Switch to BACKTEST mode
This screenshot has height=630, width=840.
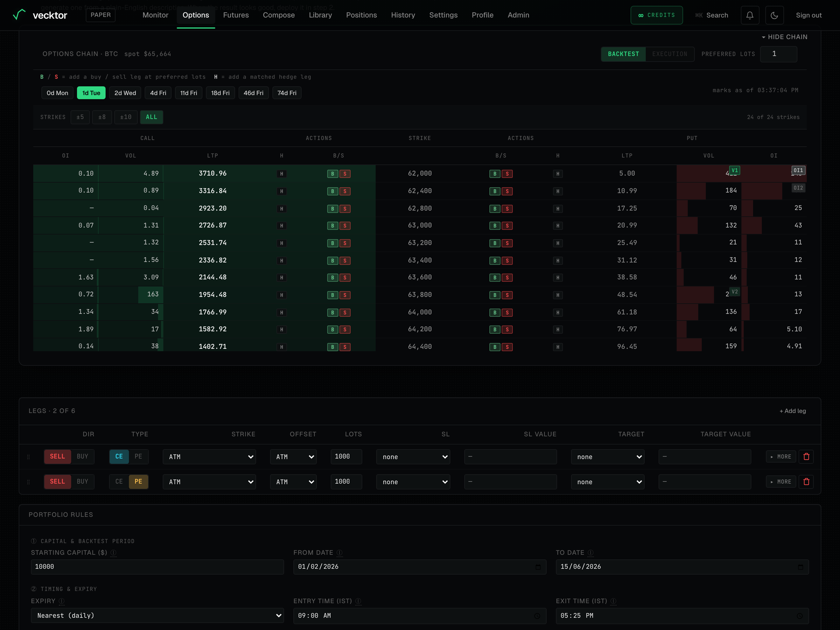(624, 54)
